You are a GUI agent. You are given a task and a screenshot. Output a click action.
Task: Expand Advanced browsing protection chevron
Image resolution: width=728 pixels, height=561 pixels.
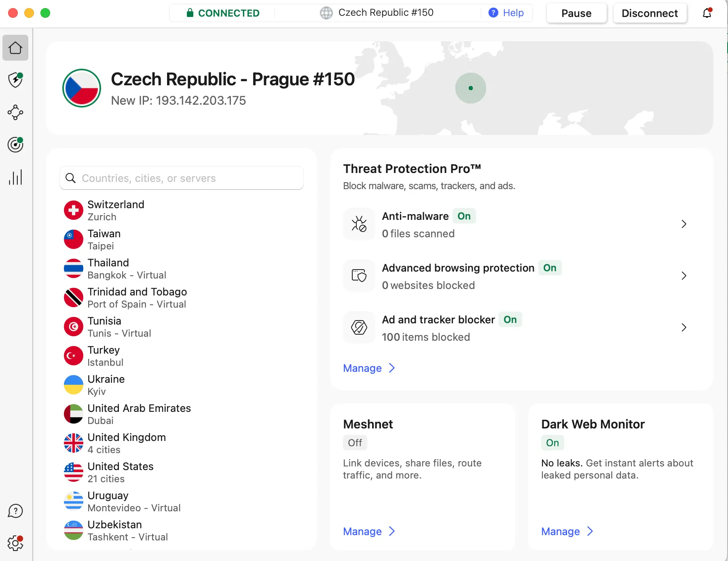pos(684,276)
